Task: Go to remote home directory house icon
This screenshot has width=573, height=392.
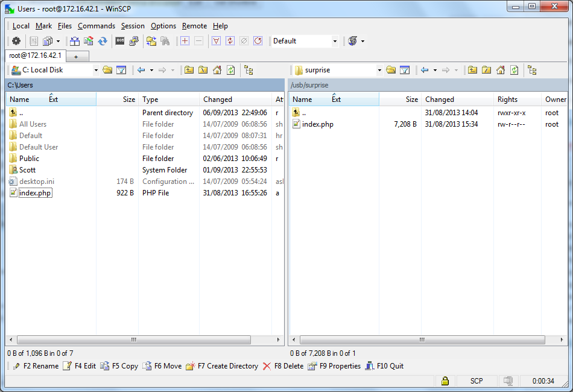Action: pyautogui.click(x=501, y=70)
